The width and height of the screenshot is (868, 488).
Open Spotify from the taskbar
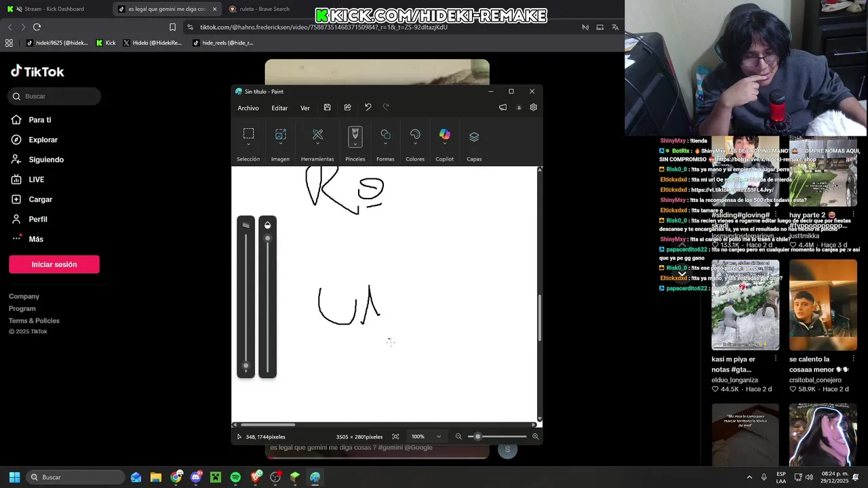tap(235, 477)
